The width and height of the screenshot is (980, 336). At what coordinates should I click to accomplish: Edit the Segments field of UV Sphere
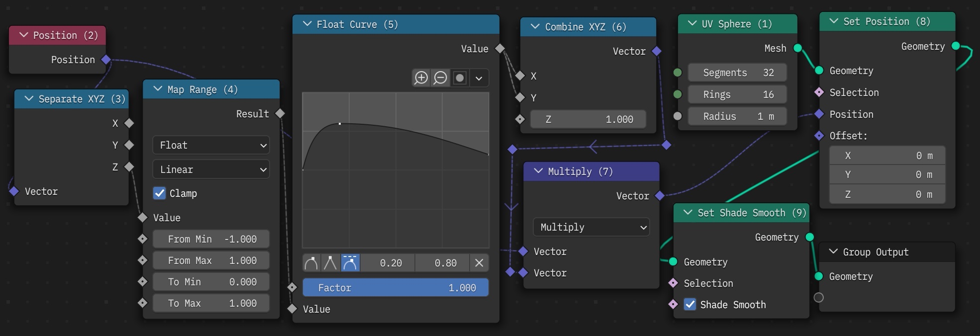tap(737, 73)
